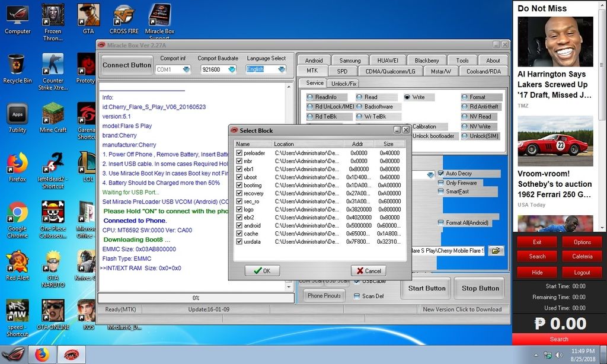This screenshot has height=364, width=607.
Task: Uncheck the preloader block checkbox
Action: tap(239, 153)
